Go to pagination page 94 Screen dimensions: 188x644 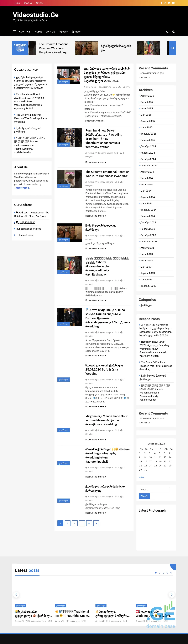pyautogui.click(x=89, y=523)
